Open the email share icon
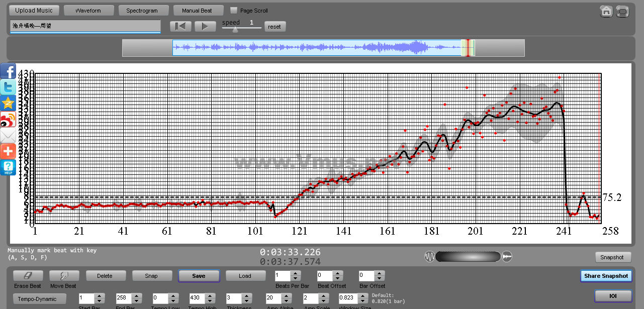 coord(8,135)
